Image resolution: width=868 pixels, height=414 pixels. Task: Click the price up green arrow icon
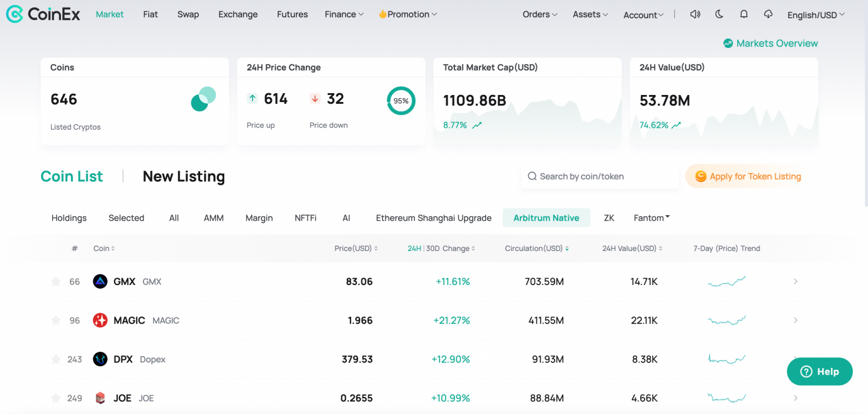click(x=252, y=98)
